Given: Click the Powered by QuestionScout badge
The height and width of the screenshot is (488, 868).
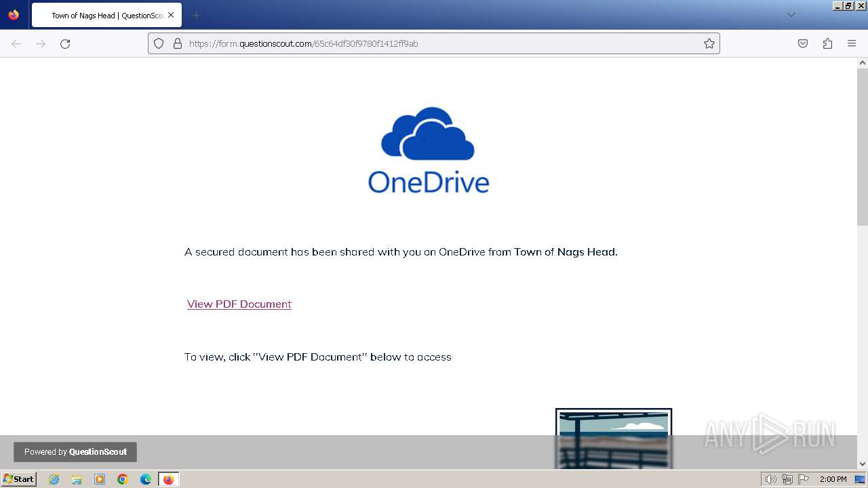Looking at the screenshot, I should coord(75,452).
